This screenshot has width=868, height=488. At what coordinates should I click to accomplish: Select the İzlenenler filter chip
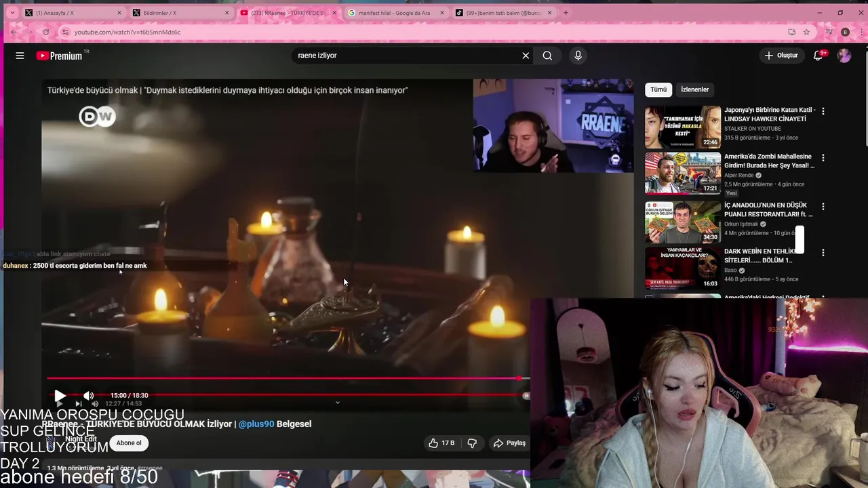pos(694,89)
